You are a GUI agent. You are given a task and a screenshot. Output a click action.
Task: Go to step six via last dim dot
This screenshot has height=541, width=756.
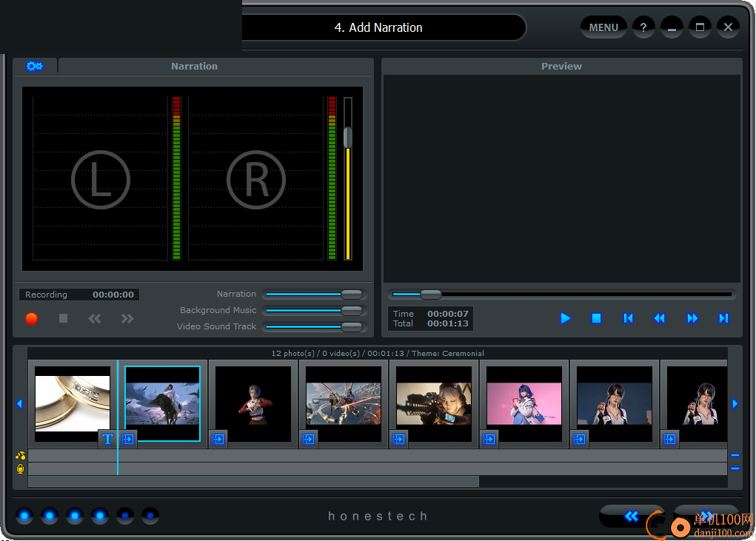coord(150,516)
